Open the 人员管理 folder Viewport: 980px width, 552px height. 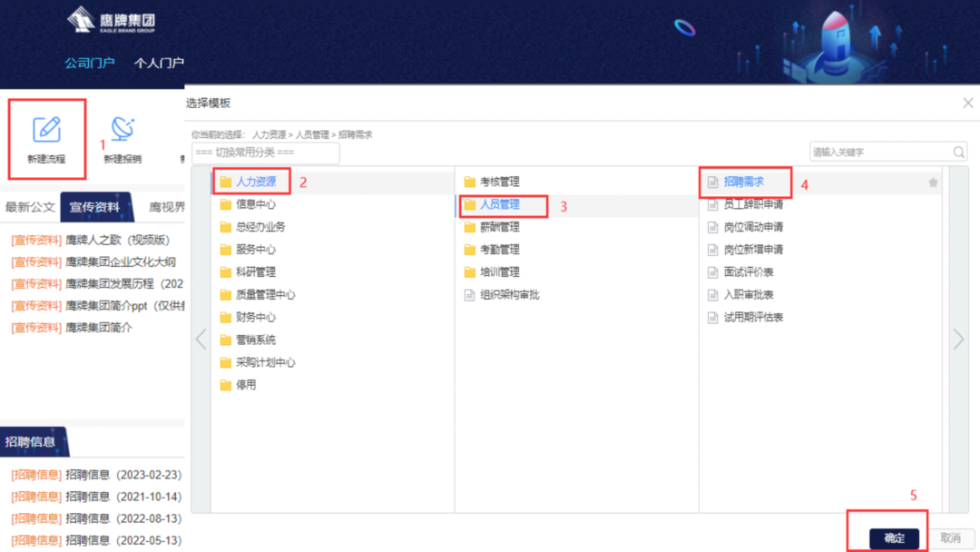click(x=492, y=204)
